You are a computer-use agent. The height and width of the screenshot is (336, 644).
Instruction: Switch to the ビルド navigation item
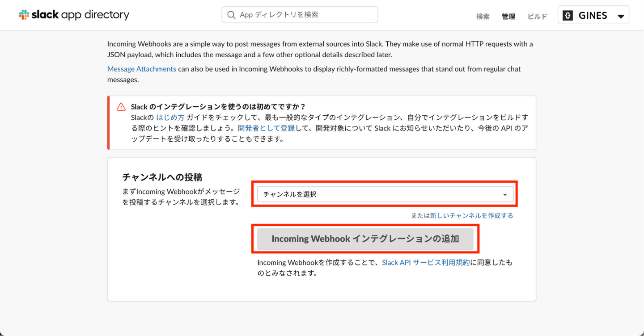tap(537, 17)
